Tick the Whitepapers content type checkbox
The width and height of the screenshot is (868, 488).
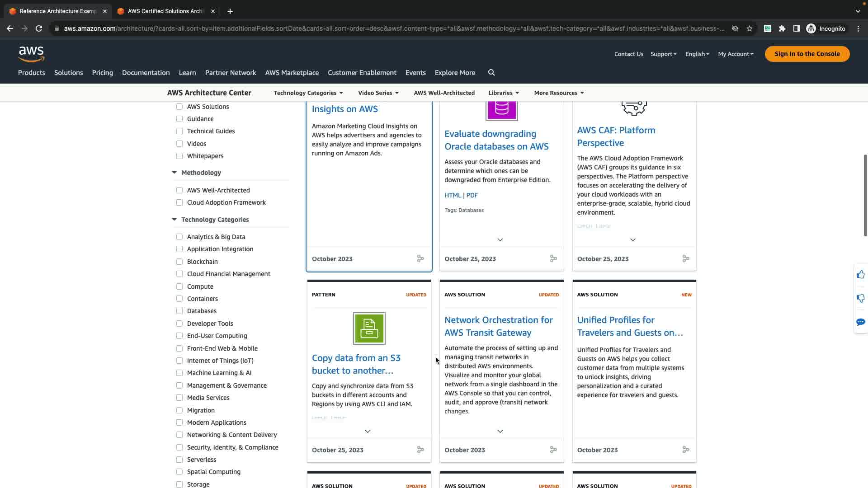[179, 156]
